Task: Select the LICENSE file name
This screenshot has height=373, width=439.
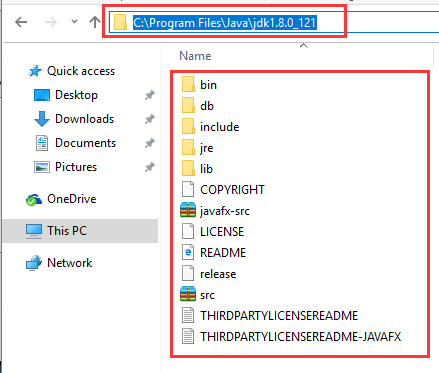Action: click(222, 232)
